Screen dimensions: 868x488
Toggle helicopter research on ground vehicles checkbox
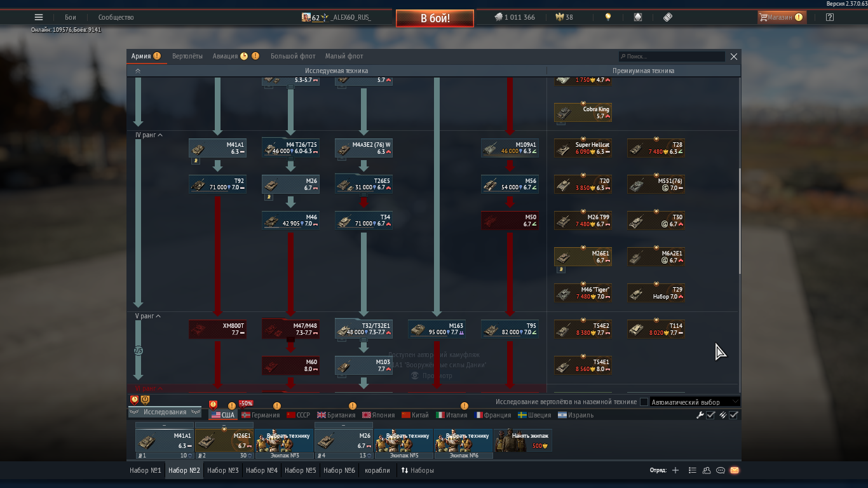coord(644,402)
